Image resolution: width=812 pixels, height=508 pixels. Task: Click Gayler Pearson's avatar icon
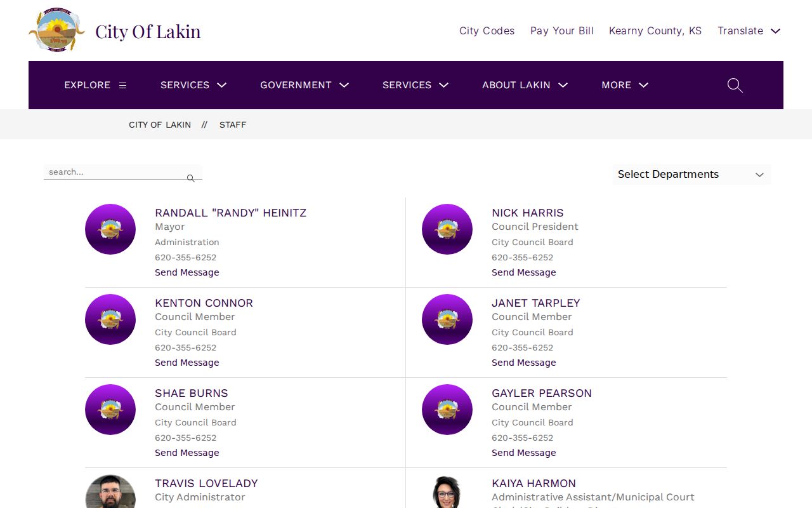(447, 410)
